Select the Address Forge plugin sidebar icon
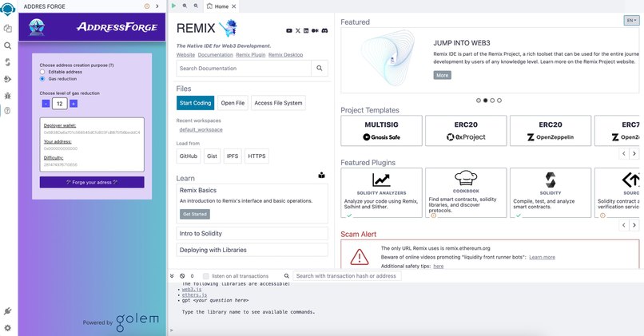This screenshot has height=336, width=644. (8, 111)
